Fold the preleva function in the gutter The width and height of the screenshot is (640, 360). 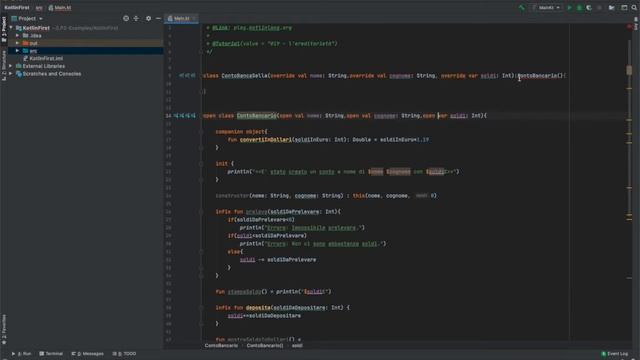201,211
